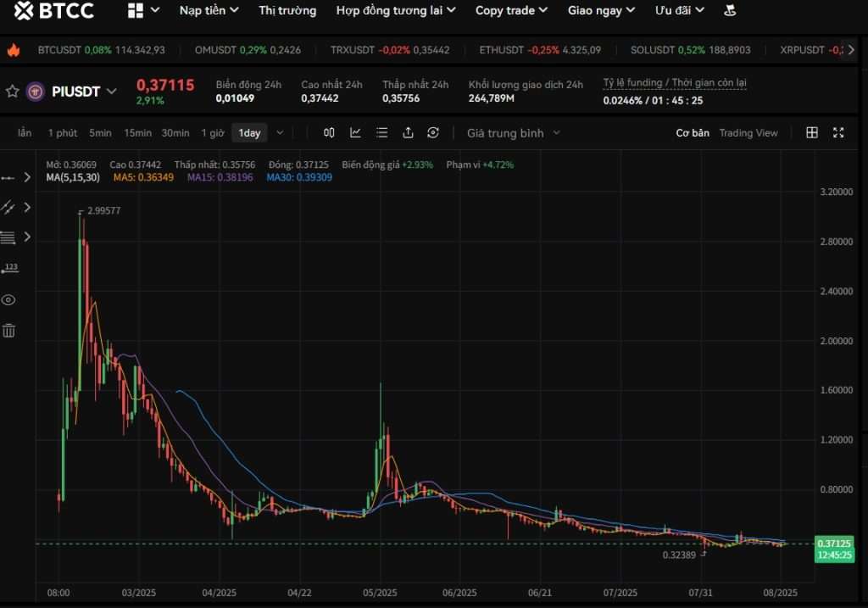Click the grid layout icon near fullscreen
Screen dimensions: 868x608
pos(812,132)
